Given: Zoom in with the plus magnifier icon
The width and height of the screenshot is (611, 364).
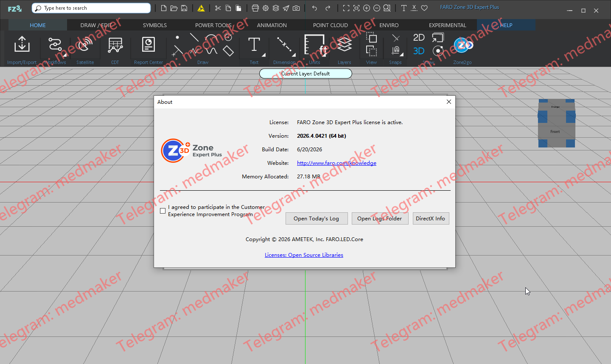Looking at the screenshot, I should (367, 8).
